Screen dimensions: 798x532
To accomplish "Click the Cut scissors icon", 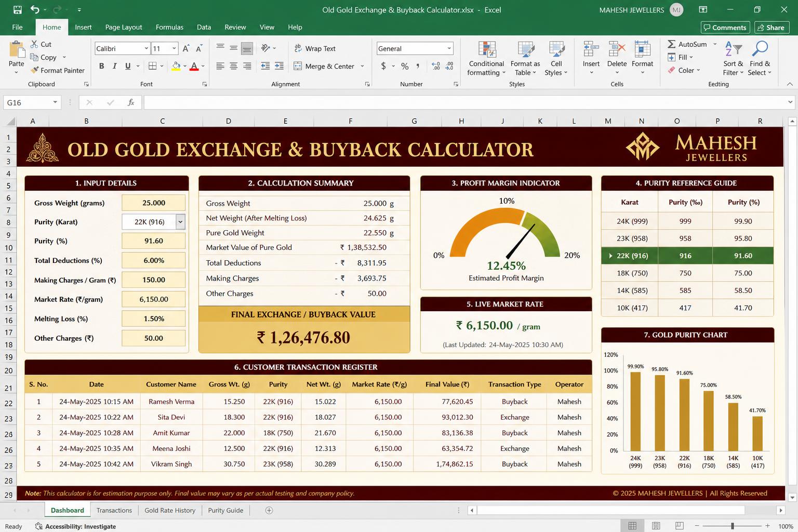I will pos(34,44).
